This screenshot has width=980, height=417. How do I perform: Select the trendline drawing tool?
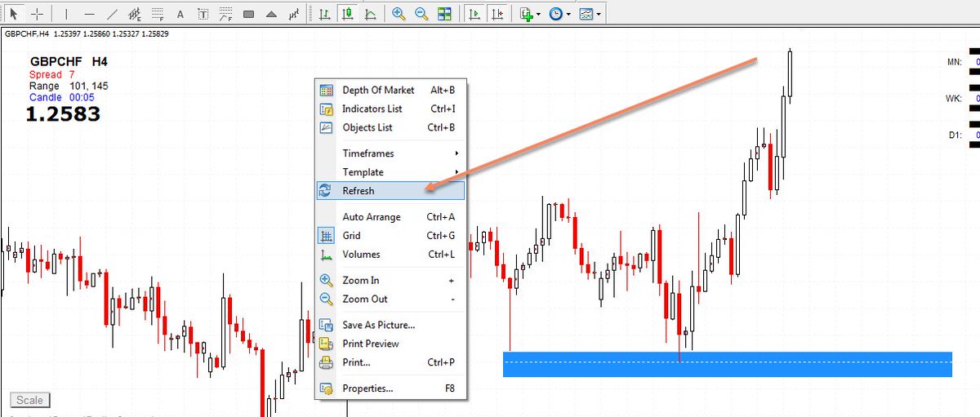pos(112,14)
